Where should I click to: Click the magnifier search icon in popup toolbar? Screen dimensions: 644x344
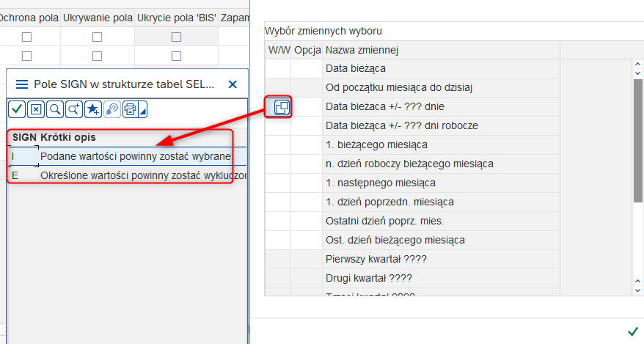click(54, 109)
